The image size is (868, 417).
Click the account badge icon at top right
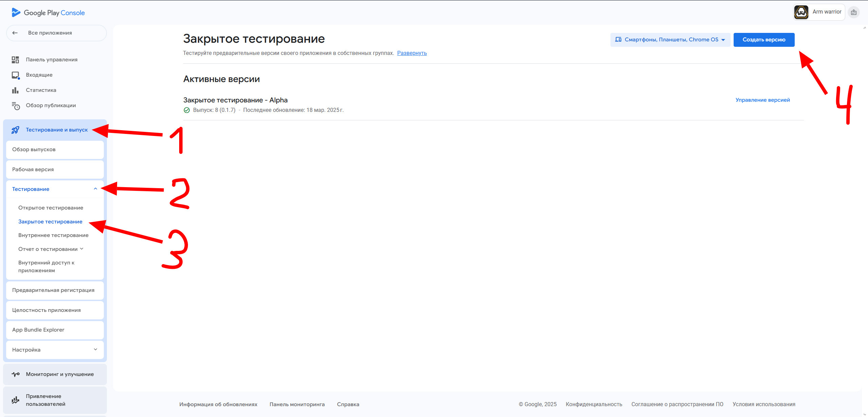coord(854,12)
